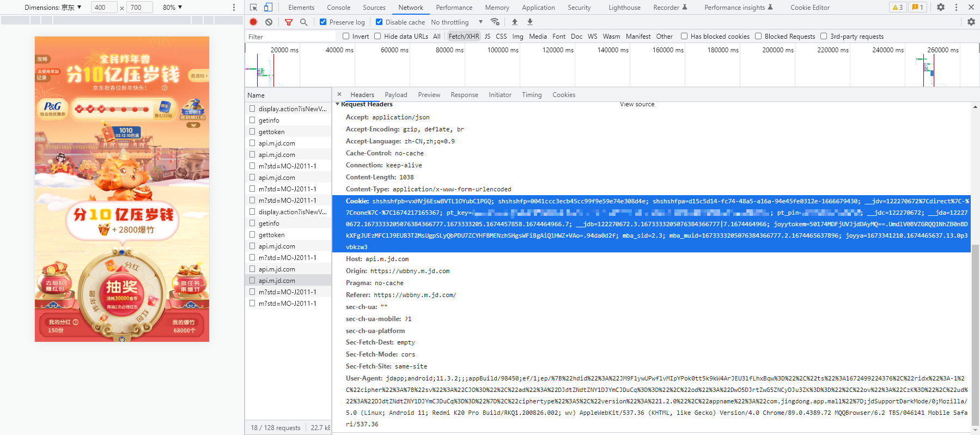Open the Payload tab of the request
This screenshot has width=980, height=435.
click(396, 94)
